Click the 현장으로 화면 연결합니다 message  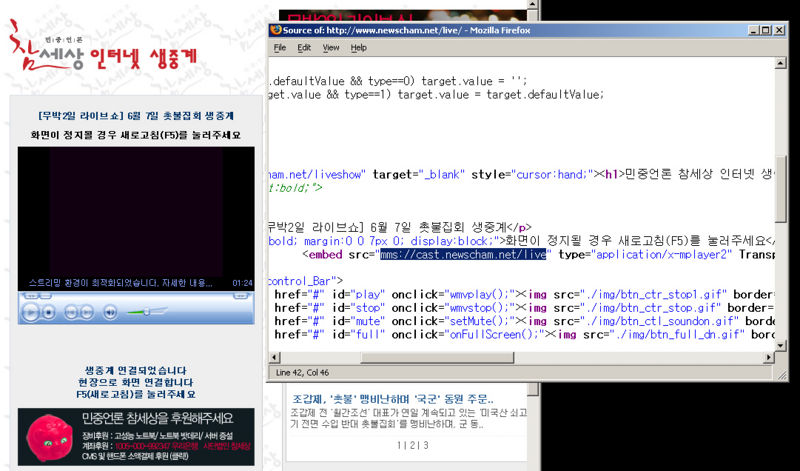(x=136, y=382)
